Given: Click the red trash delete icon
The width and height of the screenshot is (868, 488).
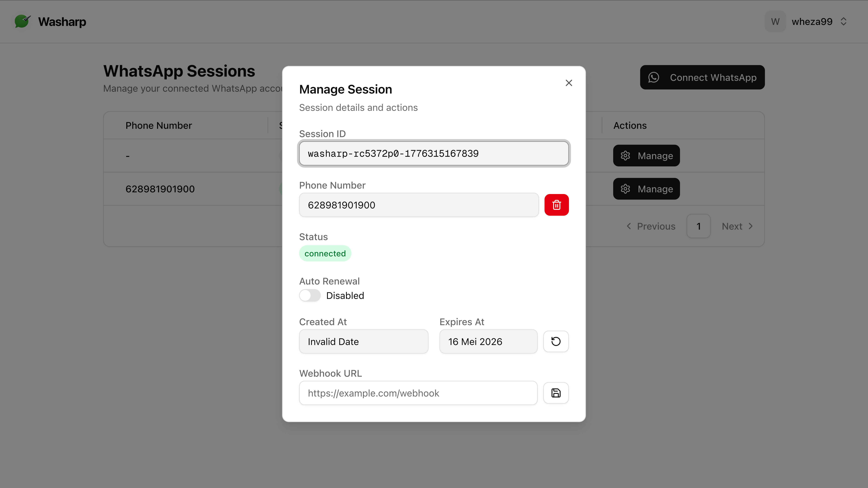Looking at the screenshot, I should point(556,205).
